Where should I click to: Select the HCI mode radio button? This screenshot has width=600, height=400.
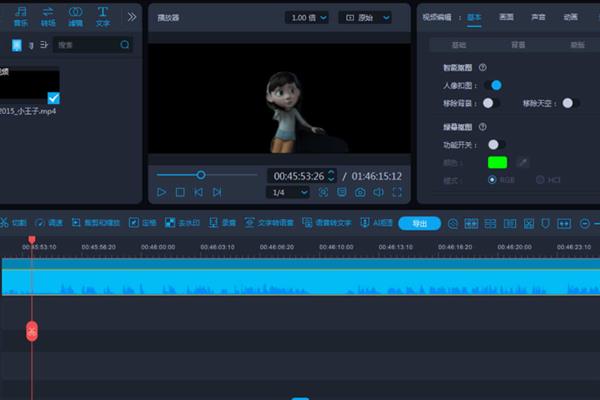pyautogui.click(x=540, y=180)
